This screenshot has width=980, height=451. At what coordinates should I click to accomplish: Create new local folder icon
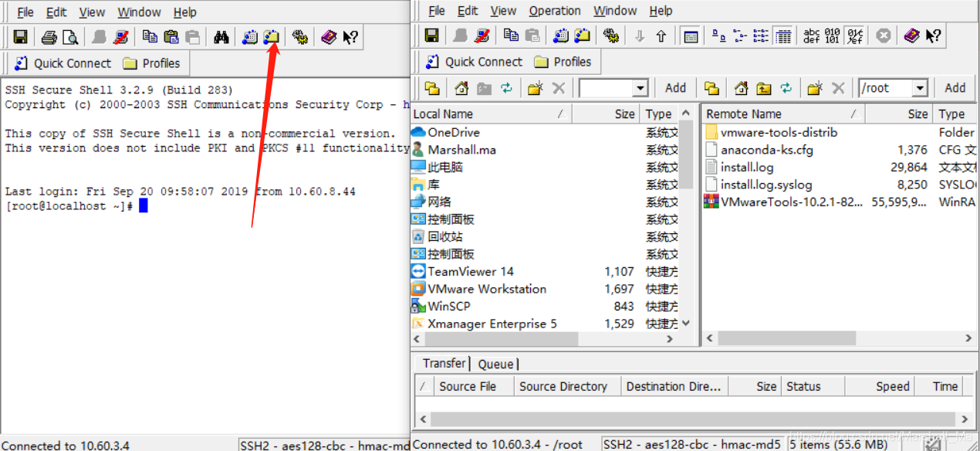(536, 88)
